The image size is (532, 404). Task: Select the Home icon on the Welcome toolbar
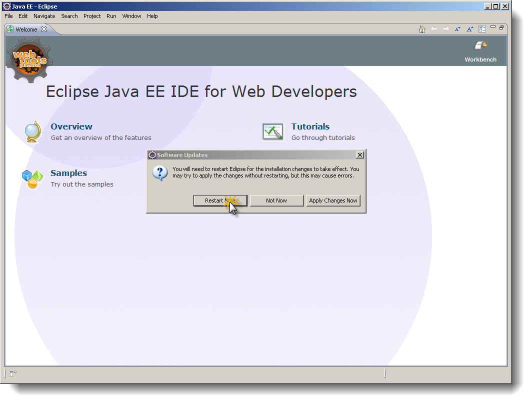422,29
